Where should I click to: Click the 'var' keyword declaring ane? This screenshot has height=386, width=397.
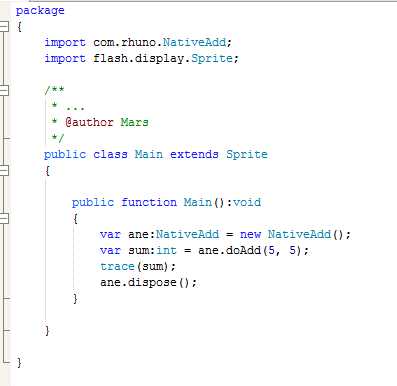tap(110, 234)
